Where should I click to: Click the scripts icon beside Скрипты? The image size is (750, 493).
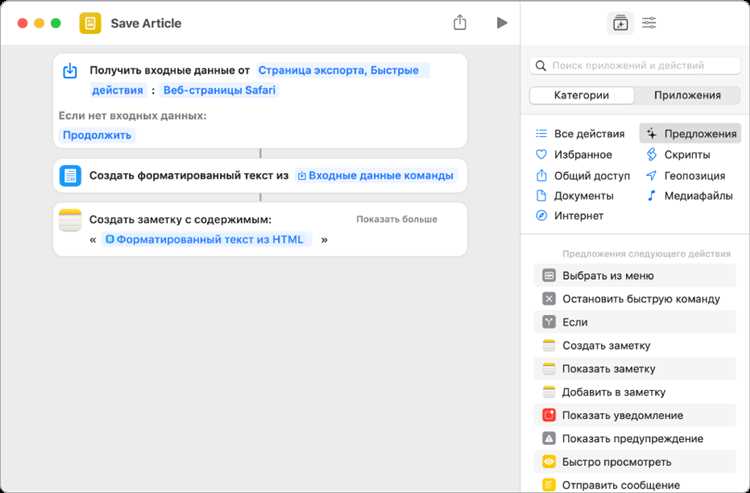click(x=651, y=154)
